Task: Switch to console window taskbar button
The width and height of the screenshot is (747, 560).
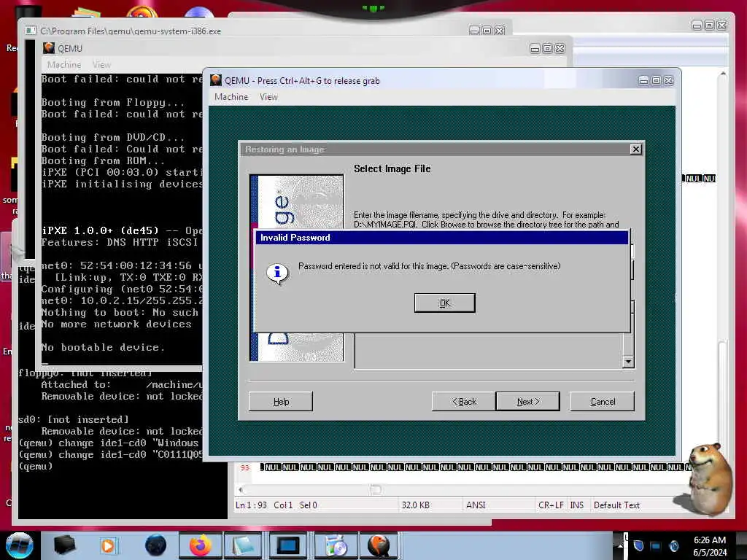Action: [x=288, y=545]
